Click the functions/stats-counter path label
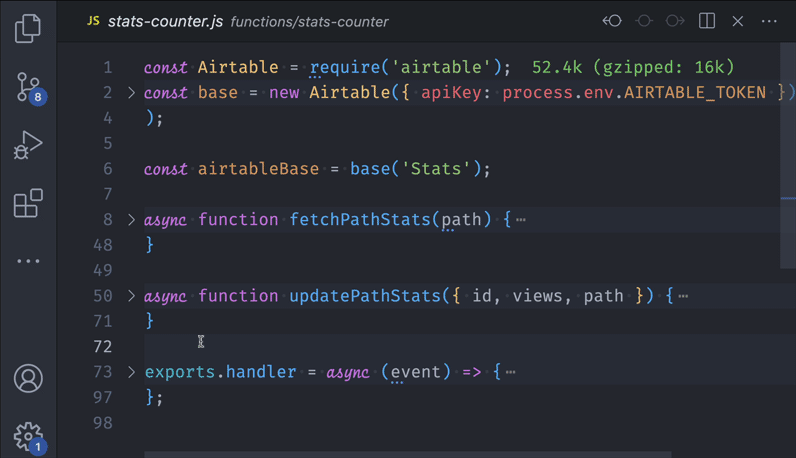This screenshot has height=458, width=796. tap(309, 22)
